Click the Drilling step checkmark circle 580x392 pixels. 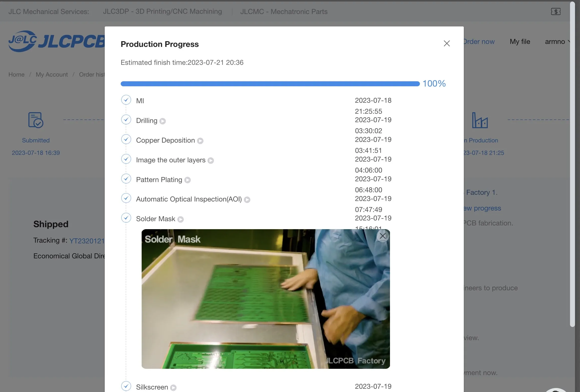point(126,119)
